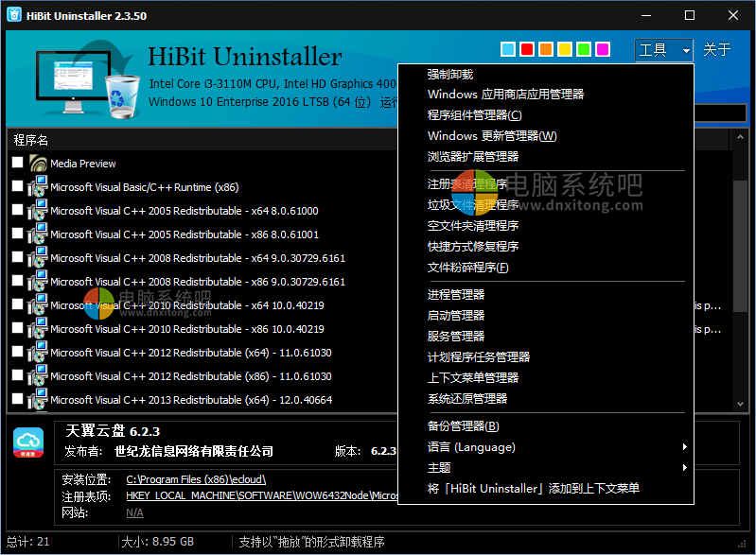The image size is (756, 555).
Task: Tick checkbox for C++ 2013 (x64) 12.0.40664
Action: point(17,398)
